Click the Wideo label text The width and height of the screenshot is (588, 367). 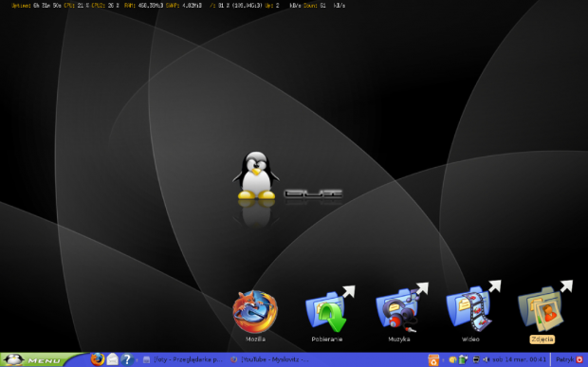(x=470, y=339)
